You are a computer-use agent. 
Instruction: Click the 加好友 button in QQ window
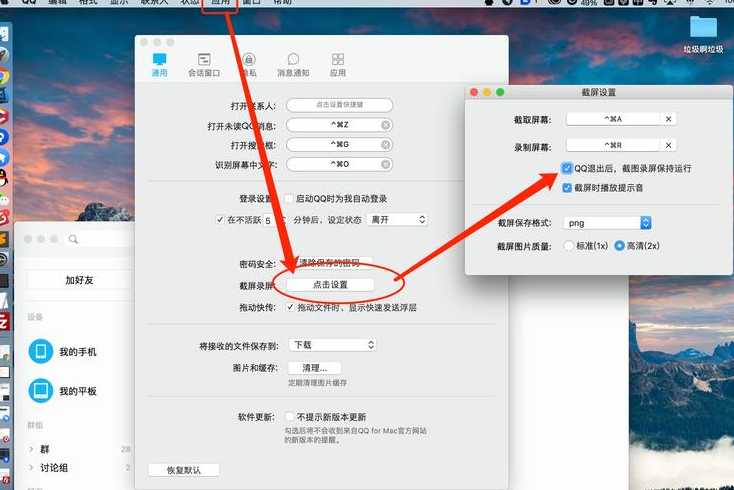click(79, 280)
